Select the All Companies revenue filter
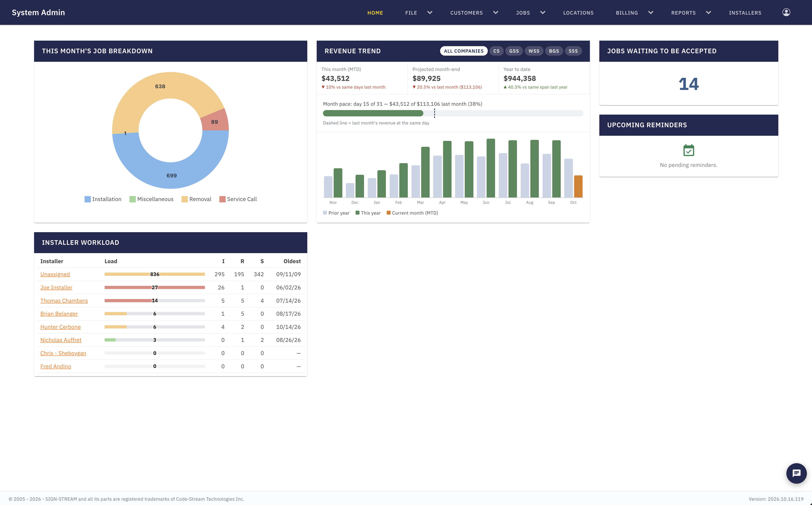The width and height of the screenshot is (812, 505). pos(463,51)
